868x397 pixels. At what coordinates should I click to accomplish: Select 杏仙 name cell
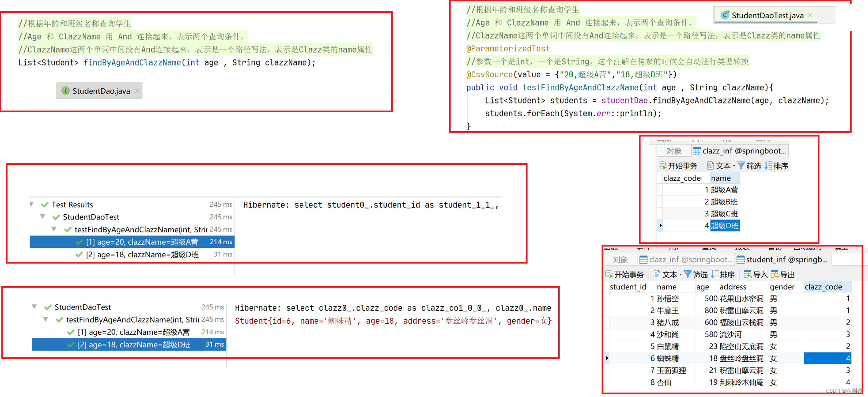[x=675, y=382]
